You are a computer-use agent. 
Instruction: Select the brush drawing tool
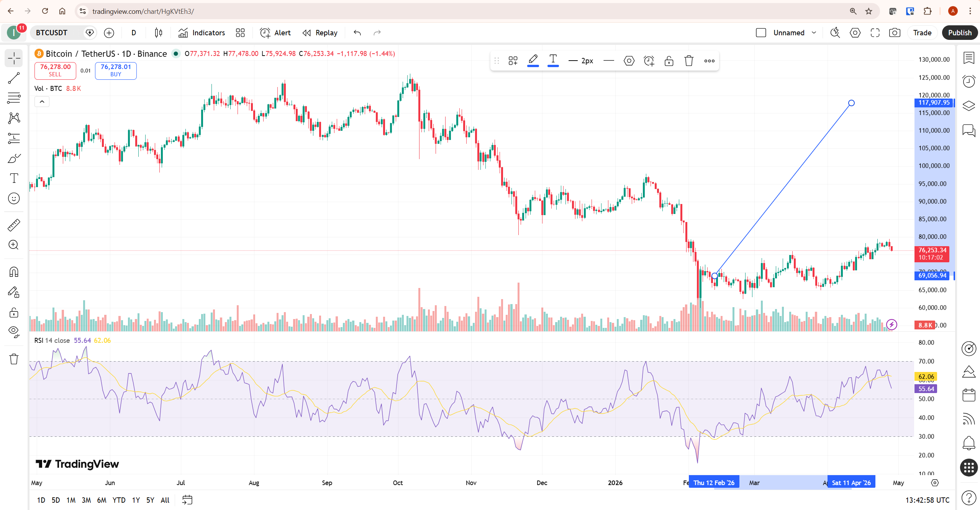(x=14, y=158)
